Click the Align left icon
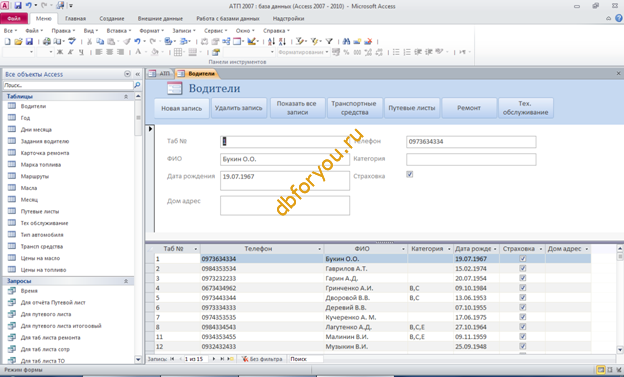The height and width of the screenshot is (377, 624). point(99,52)
